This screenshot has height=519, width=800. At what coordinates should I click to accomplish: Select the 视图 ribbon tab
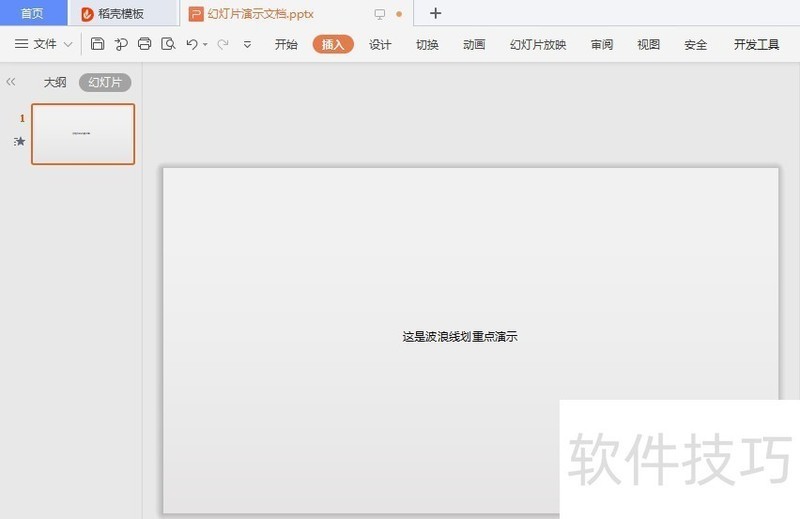pos(648,44)
